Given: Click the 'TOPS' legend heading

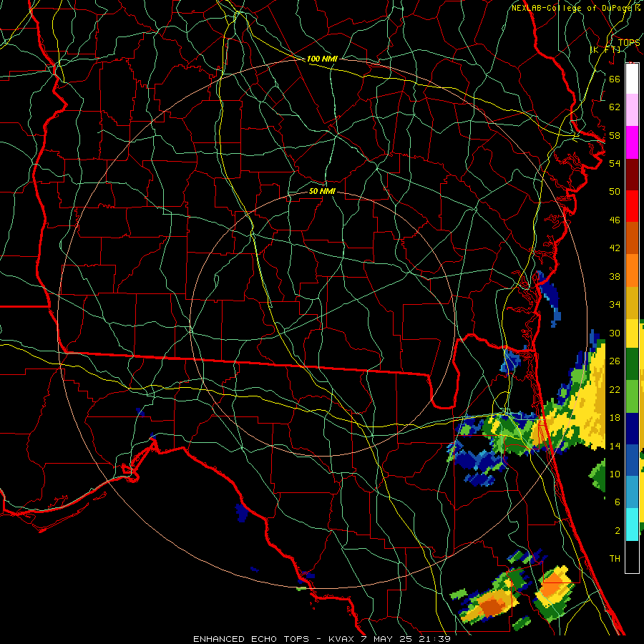Looking at the screenshot, I should tap(629, 42).
